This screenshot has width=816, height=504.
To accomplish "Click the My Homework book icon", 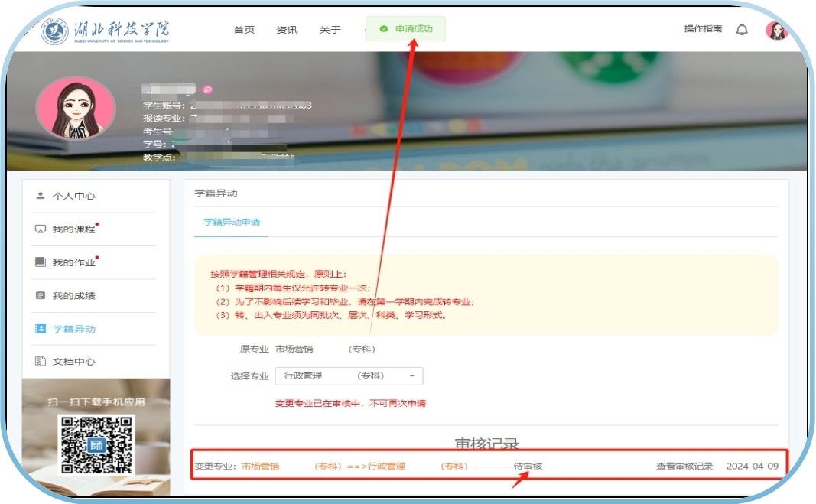I will [x=41, y=262].
